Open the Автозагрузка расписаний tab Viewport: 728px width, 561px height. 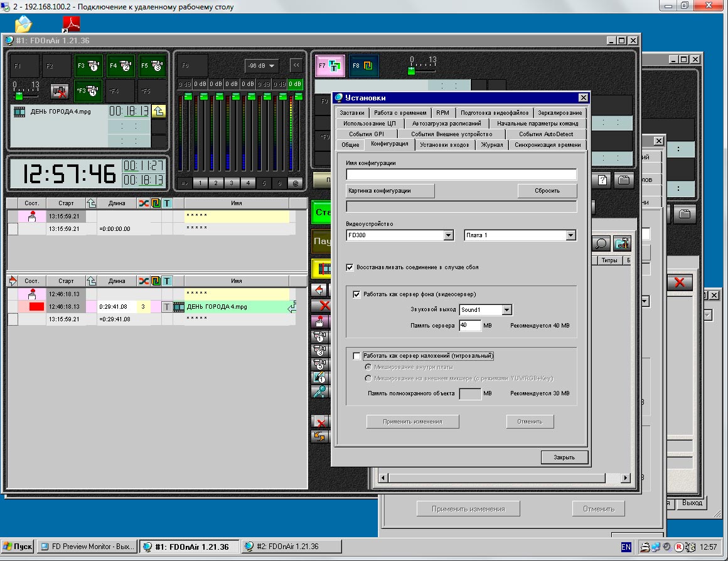[x=447, y=124]
